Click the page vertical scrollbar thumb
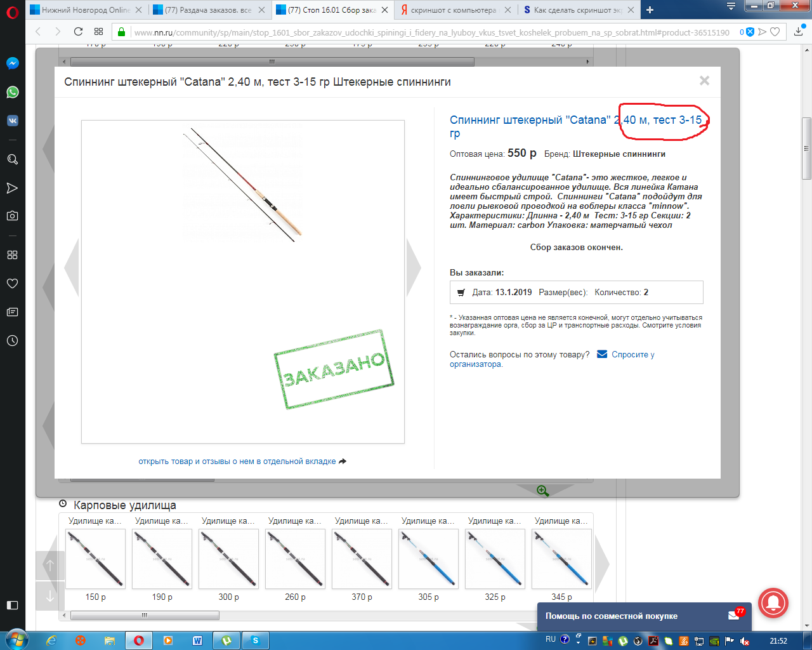Viewport: 812px width, 650px height. (x=806, y=149)
